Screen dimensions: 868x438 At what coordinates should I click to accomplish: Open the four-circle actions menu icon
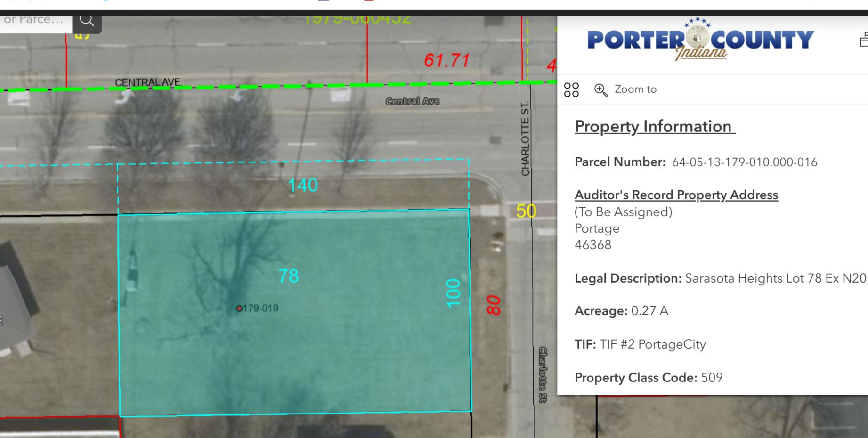click(x=571, y=90)
